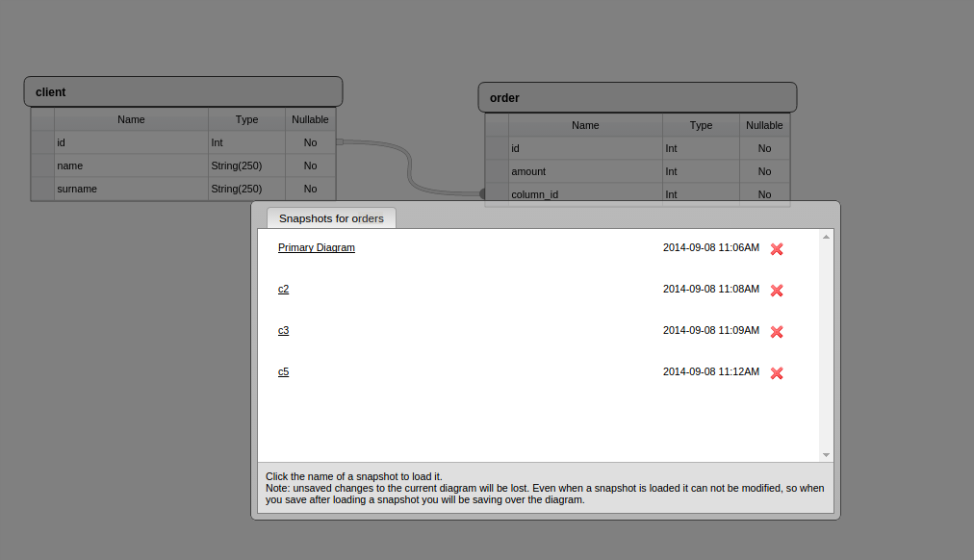Image resolution: width=974 pixels, height=560 pixels.
Task: Delete the c5 snapshot
Action: [777, 373]
